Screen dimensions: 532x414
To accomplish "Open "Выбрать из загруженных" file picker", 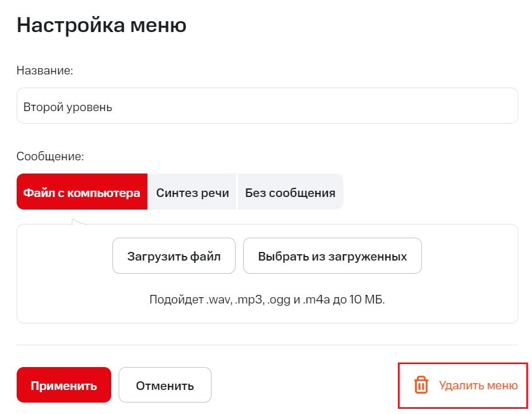I will pyautogui.click(x=332, y=256).
